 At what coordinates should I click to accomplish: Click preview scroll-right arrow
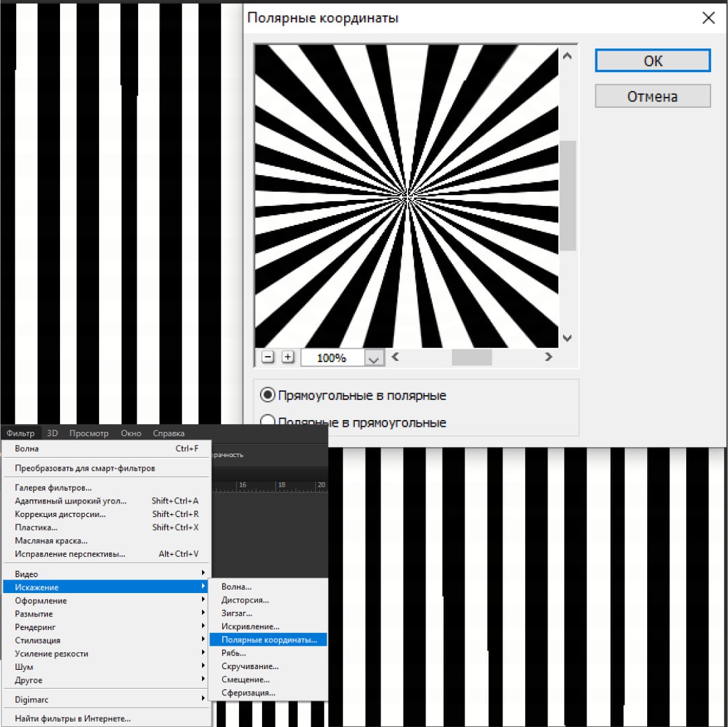(x=548, y=357)
